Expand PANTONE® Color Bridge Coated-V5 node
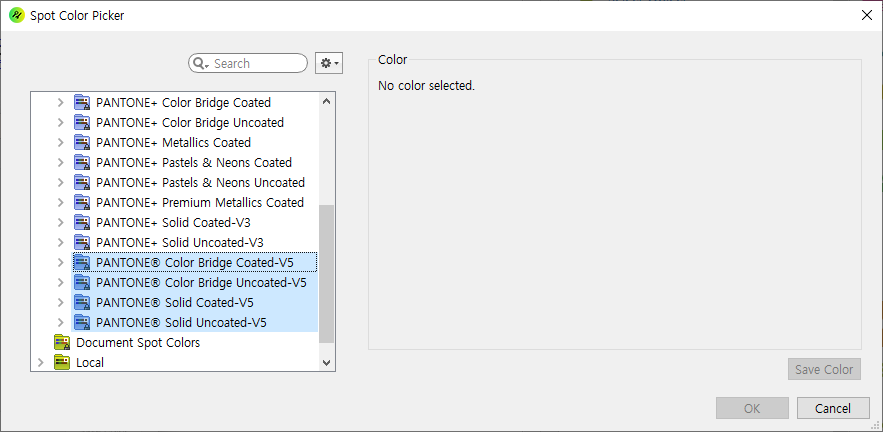 tap(61, 262)
